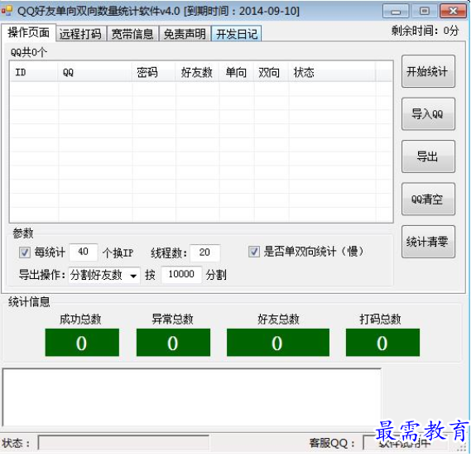
Task: Sort by the QQ column header
Action: 94,73
